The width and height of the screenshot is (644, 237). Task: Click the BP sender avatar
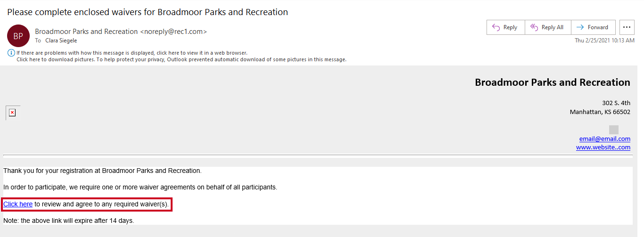pyautogui.click(x=18, y=36)
